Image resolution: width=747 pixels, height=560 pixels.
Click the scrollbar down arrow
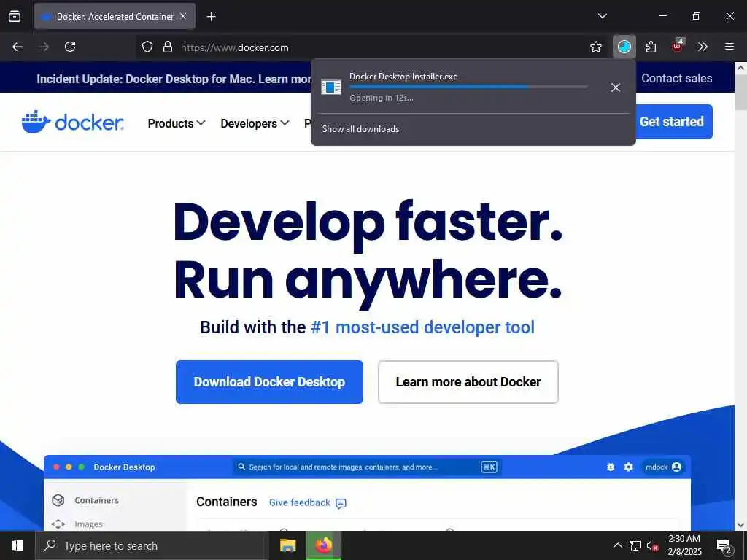pyautogui.click(x=740, y=525)
